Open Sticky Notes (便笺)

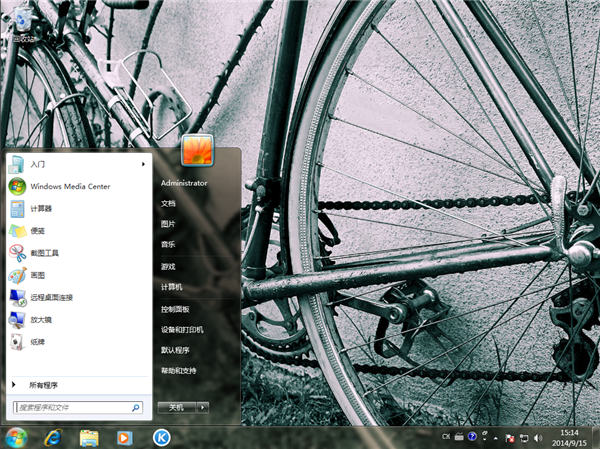pos(37,231)
